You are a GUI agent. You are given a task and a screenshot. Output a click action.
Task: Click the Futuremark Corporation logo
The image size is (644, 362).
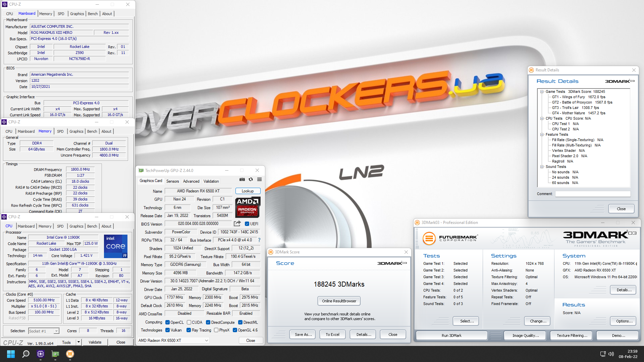(x=450, y=238)
